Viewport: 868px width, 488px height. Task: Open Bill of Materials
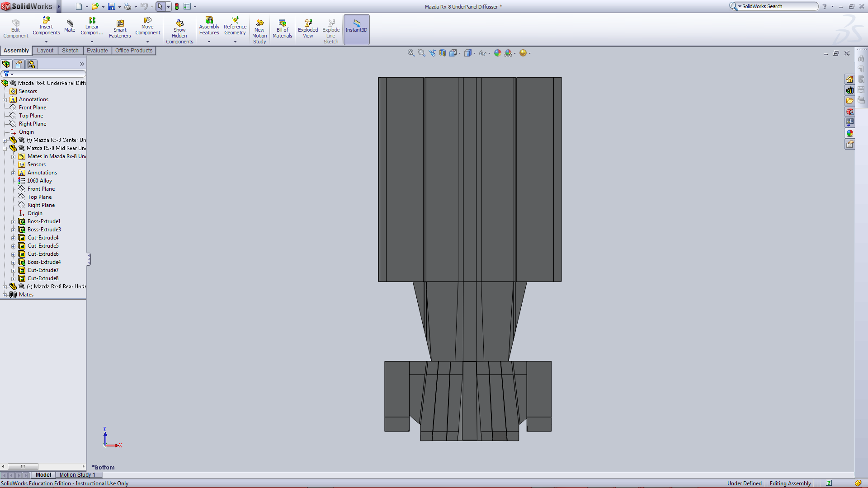282,29
